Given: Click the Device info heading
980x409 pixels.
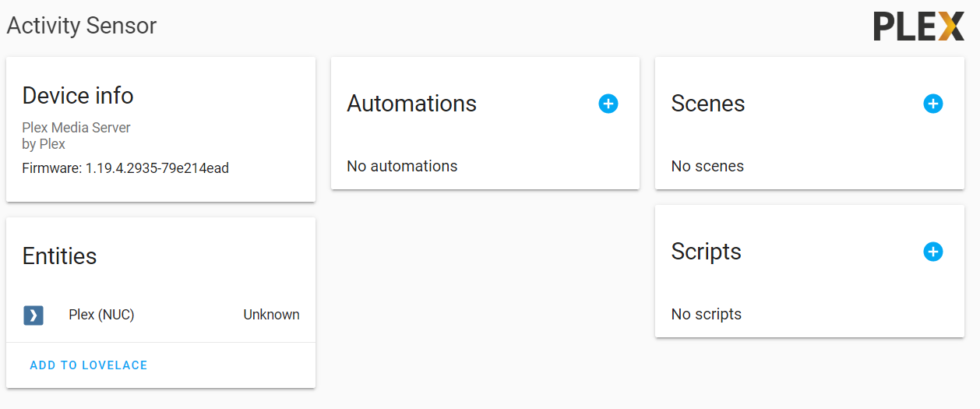Looking at the screenshot, I should [x=78, y=95].
